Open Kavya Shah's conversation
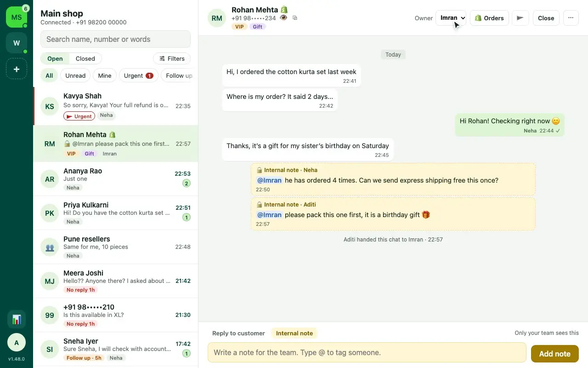This screenshot has width=588, height=368. (115, 106)
